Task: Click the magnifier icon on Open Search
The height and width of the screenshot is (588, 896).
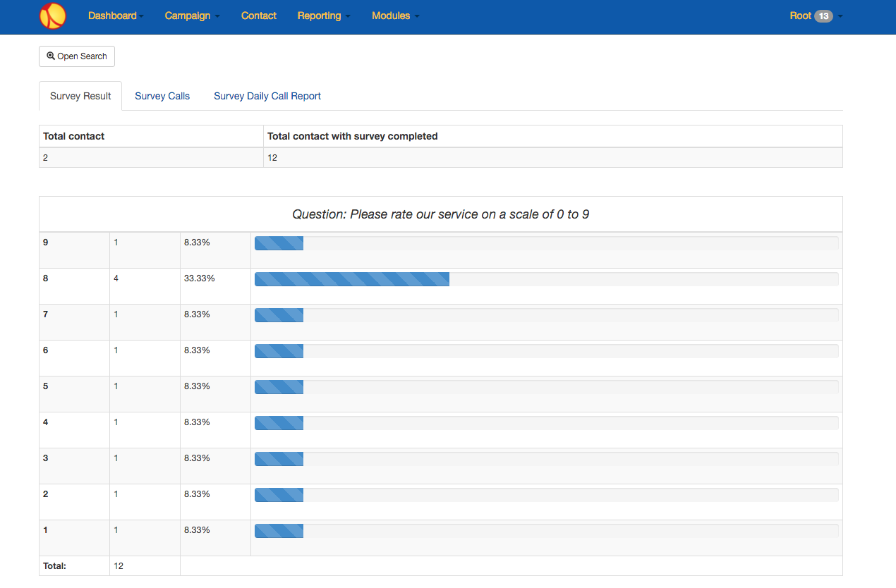Action: [51, 56]
